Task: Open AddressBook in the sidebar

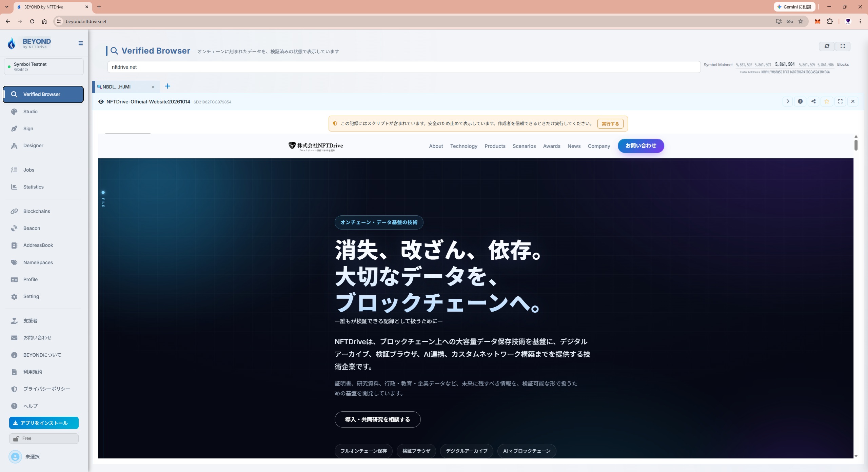Action: pos(43,245)
